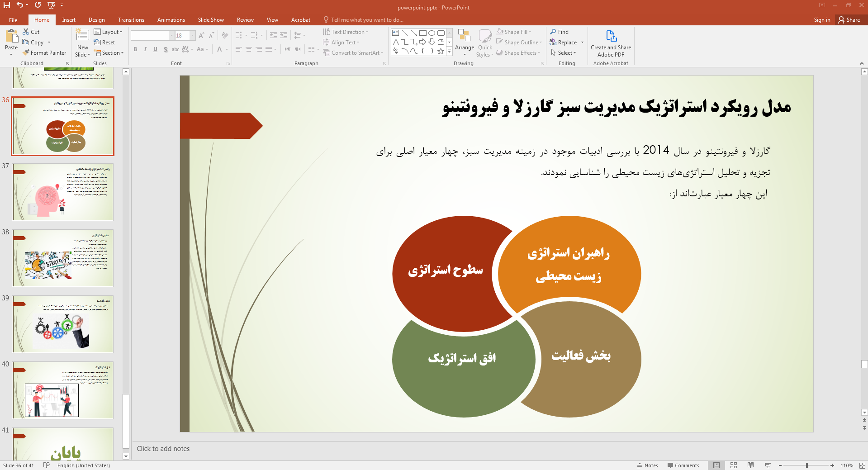Reset the slide layout
868x470 pixels.
tap(104, 43)
